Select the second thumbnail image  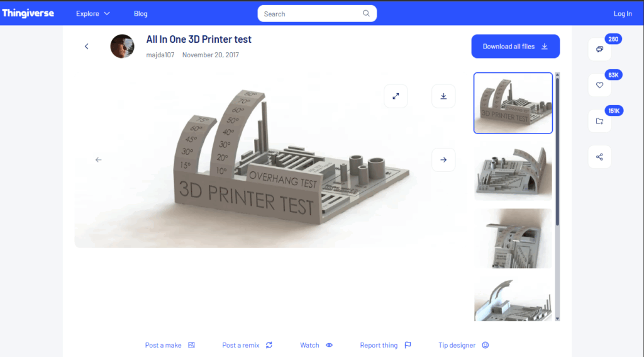tap(513, 170)
